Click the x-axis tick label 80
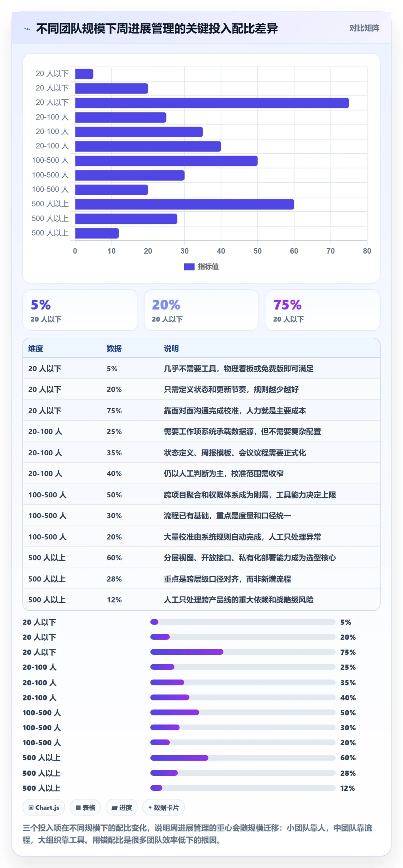Screen dimensions: 403x868 [x=367, y=251]
